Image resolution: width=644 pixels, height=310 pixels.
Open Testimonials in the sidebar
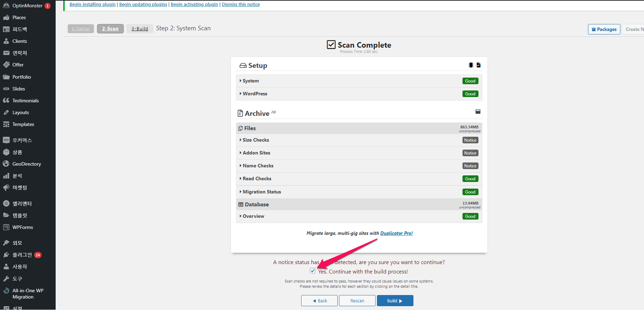(x=25, y=101)
